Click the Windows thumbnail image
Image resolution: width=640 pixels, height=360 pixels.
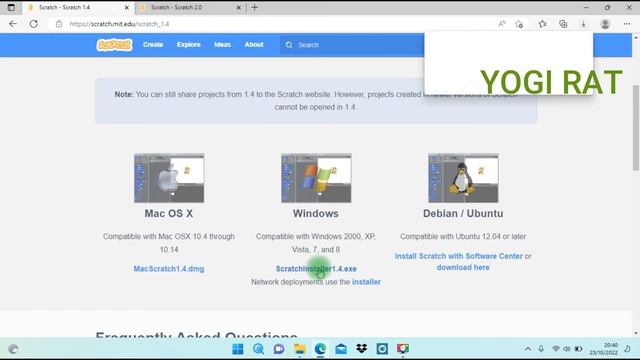(316, 178)
